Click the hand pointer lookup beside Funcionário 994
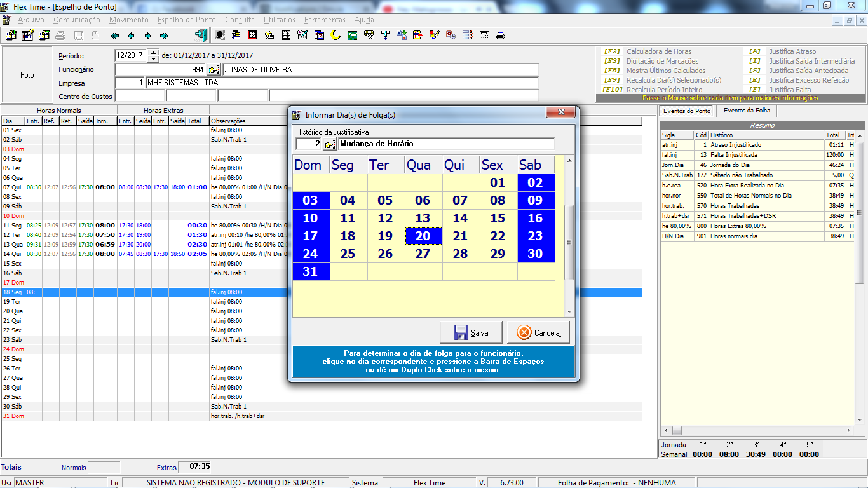This screenshot has height=488, width=868. point(214,70)
